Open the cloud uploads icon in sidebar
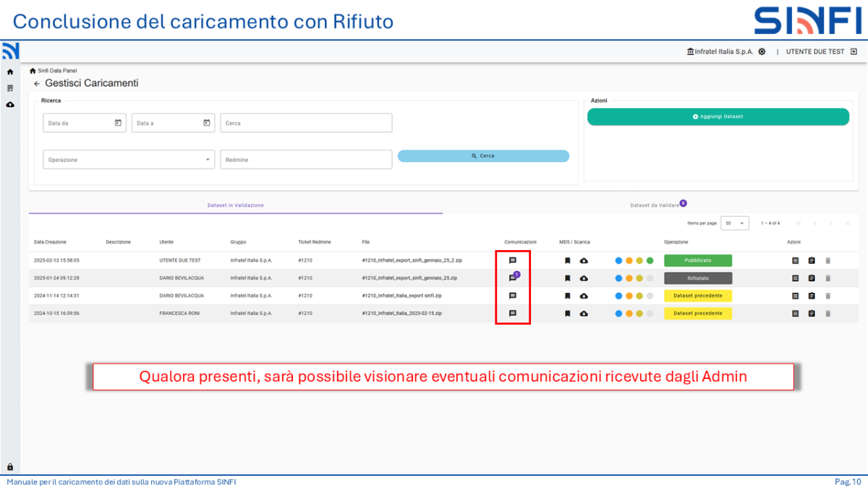The image size is (868, 488). (9, 103)
